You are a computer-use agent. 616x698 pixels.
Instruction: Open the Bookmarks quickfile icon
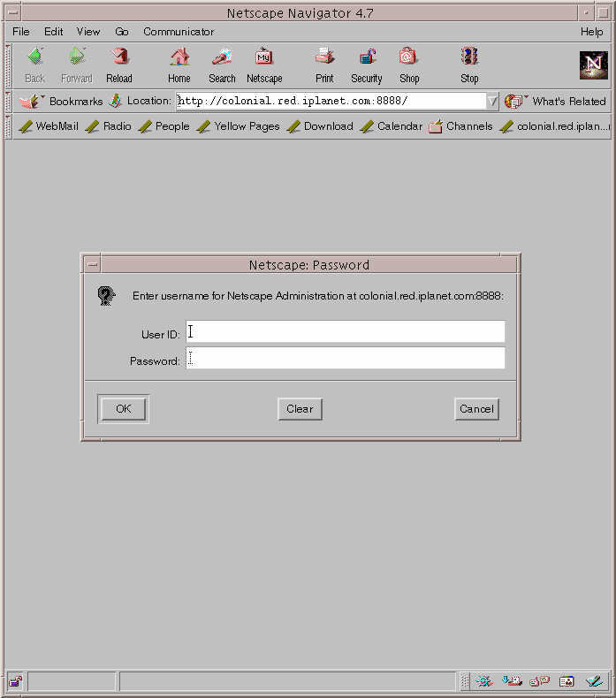31,101
